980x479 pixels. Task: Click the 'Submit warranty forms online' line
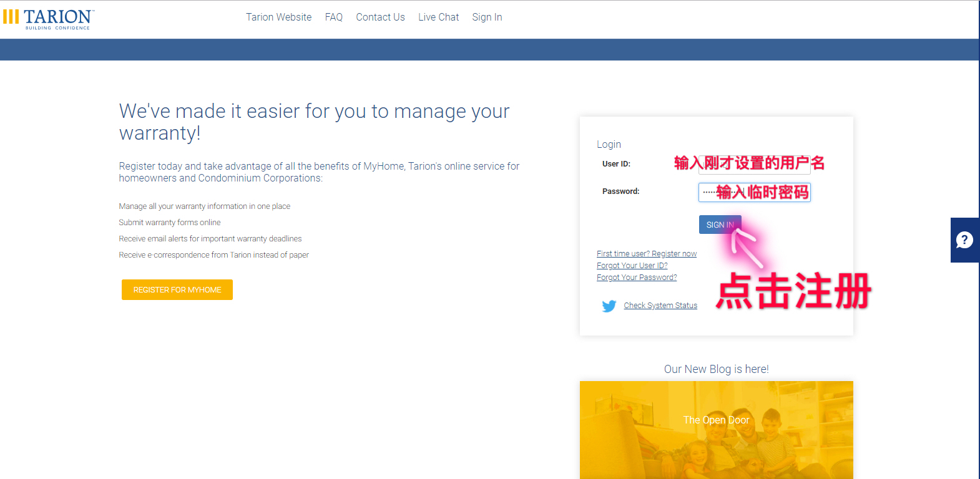coord(170,223)
